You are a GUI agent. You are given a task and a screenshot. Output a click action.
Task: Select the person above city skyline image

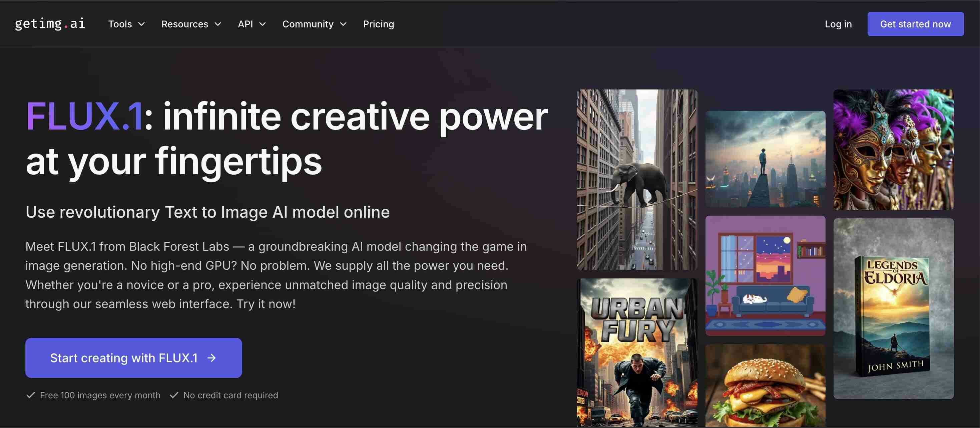click(765, 159)
